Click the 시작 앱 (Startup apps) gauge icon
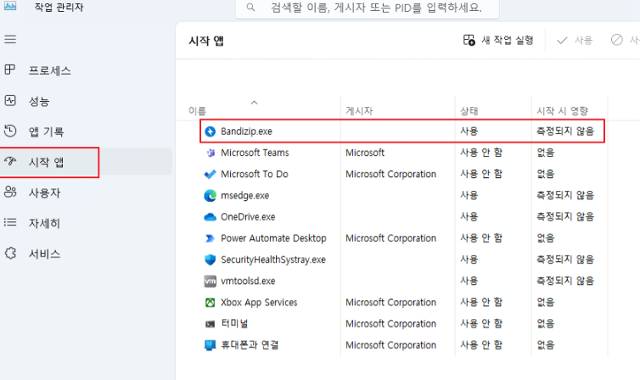Image resolution: width=640 pixels, height=380 pixels. [x=10, y=161]
